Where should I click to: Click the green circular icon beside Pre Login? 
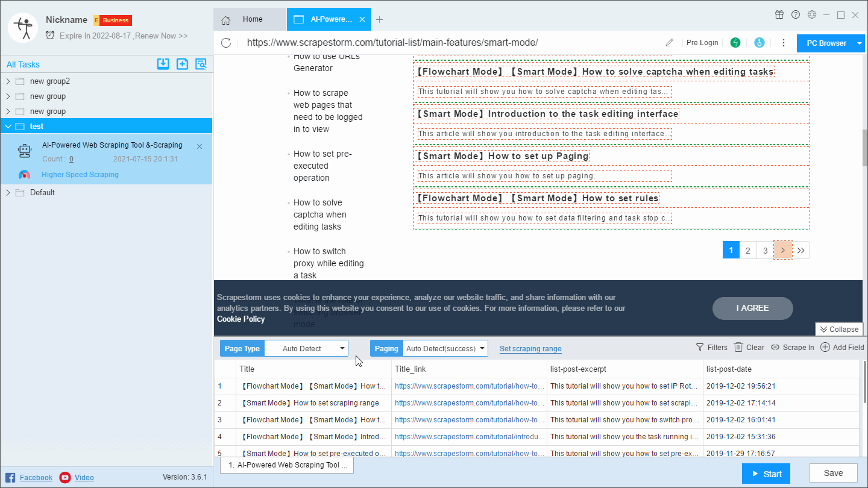pyautogui.click(x=735, y=43)
